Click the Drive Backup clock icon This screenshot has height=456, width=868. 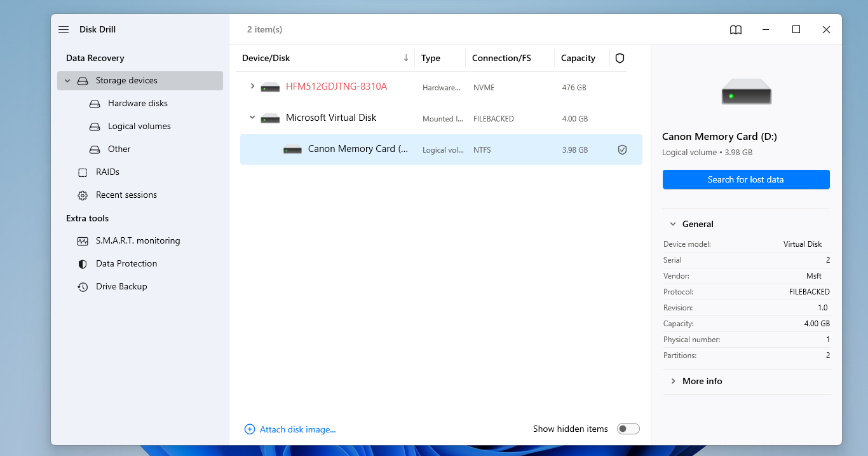pos(83,287)
